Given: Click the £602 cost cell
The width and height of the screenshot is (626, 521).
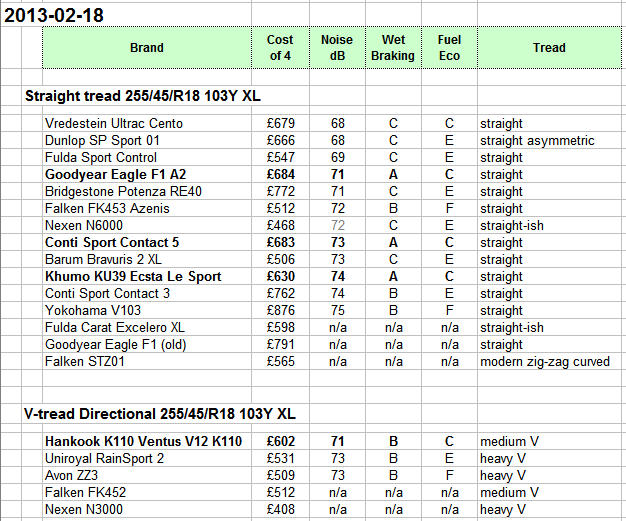Looking at the screenshot, I should (x=281, y=442).
